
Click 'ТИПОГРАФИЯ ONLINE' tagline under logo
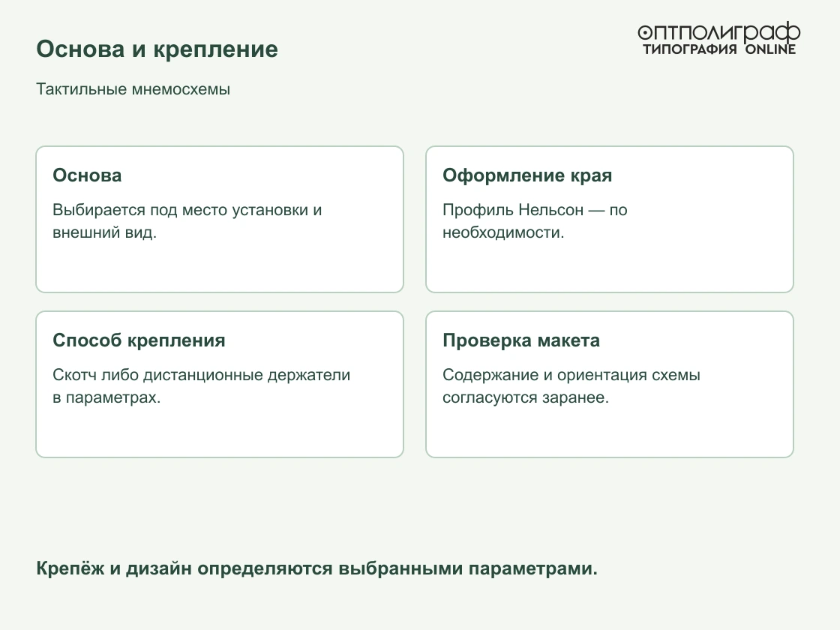719,49
